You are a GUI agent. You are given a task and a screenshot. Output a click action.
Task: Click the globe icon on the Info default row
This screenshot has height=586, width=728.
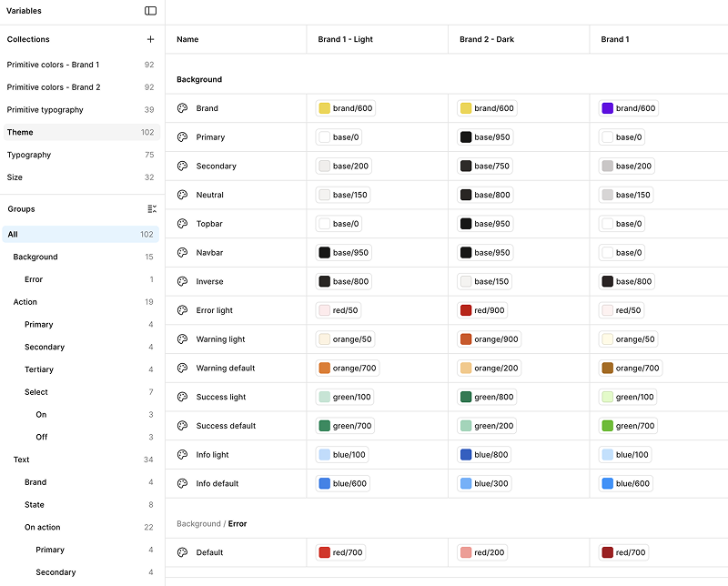point(185,483)
